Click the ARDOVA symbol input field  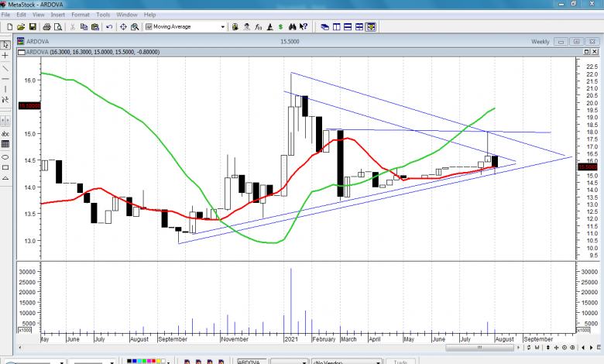(x=248, y=361)
